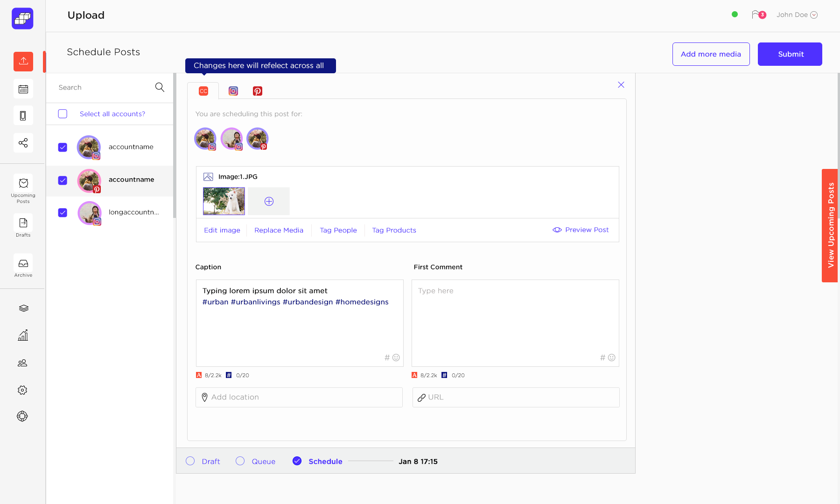Toggle Preview Post eye link
Image resolution: width=840 pixels, height=504 pixels.
coord(581,230)
